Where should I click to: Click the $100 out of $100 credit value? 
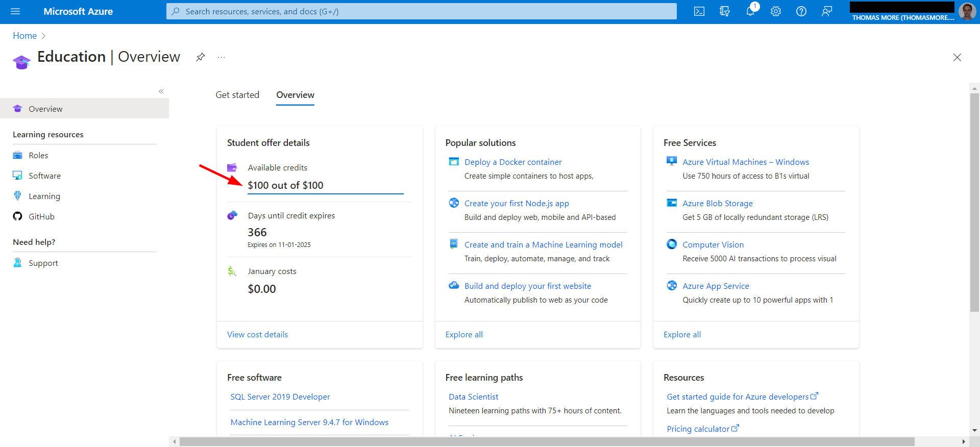point(285,185)
